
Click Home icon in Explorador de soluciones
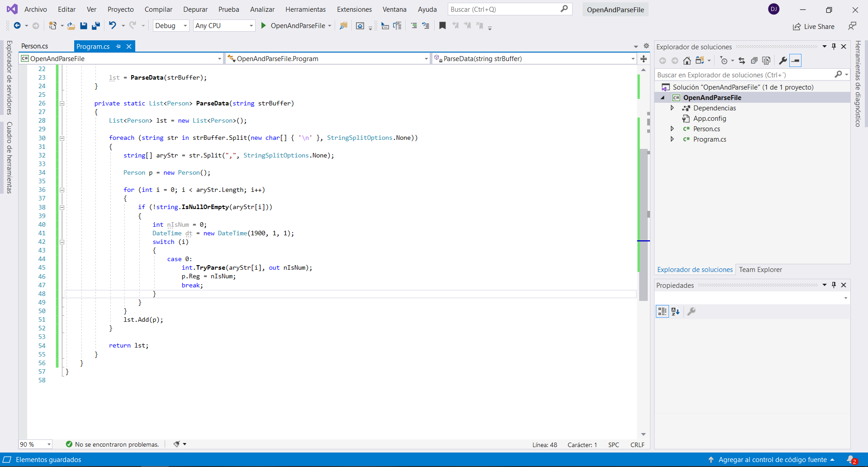(x=687, y=61)
